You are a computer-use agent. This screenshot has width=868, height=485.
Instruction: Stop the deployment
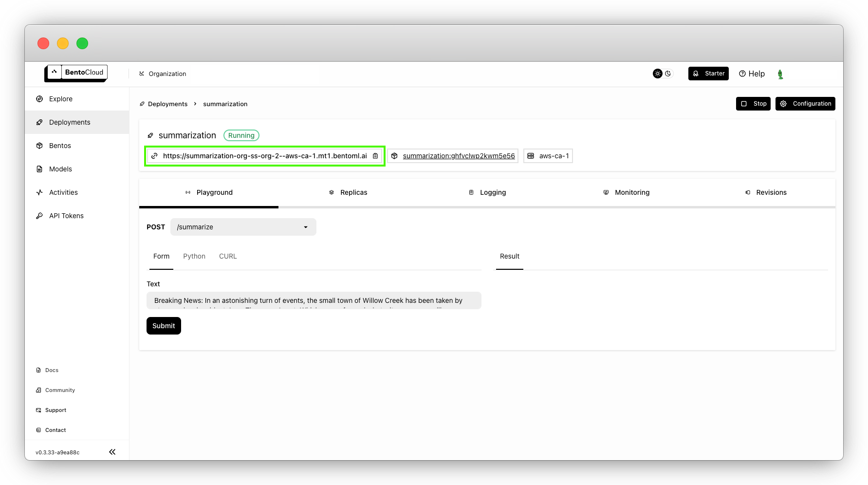tap(753, 104)
